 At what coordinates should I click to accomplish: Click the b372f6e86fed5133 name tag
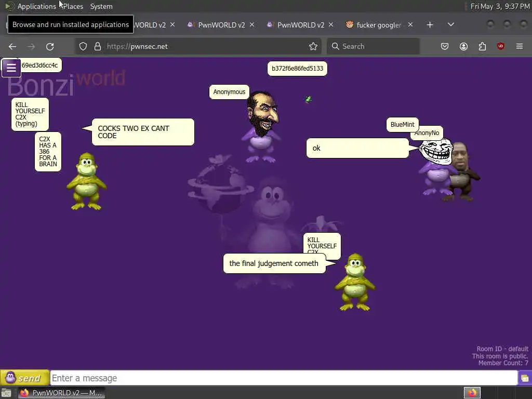coord(298,69)
